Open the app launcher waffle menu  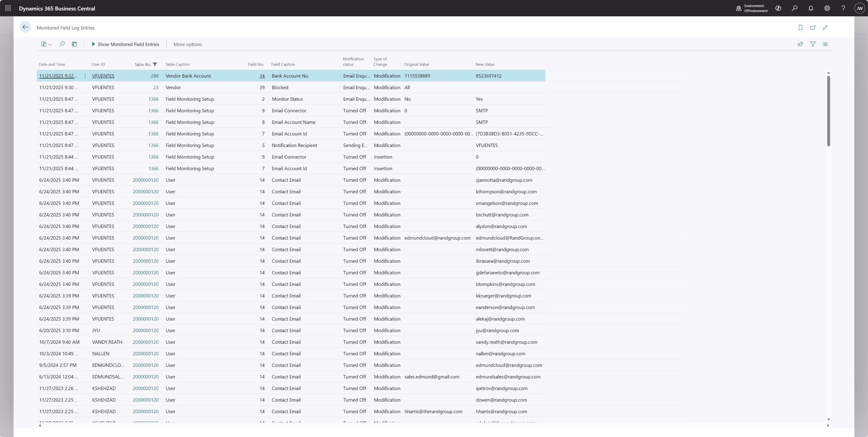(8, 8)
